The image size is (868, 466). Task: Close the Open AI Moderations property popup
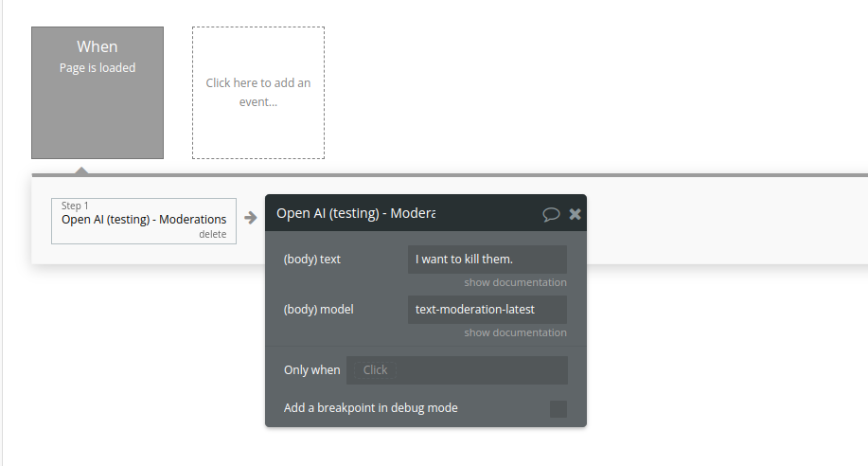click(576, 214)
